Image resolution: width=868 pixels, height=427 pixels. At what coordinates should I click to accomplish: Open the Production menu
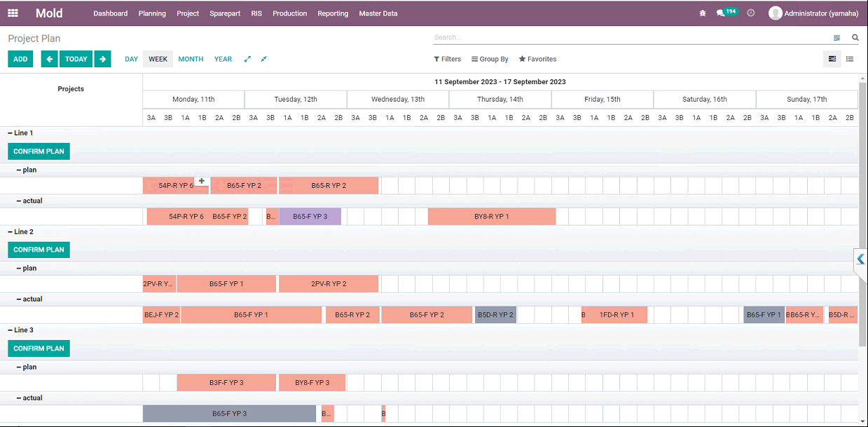pyautogui.click(x=289, y=13)
